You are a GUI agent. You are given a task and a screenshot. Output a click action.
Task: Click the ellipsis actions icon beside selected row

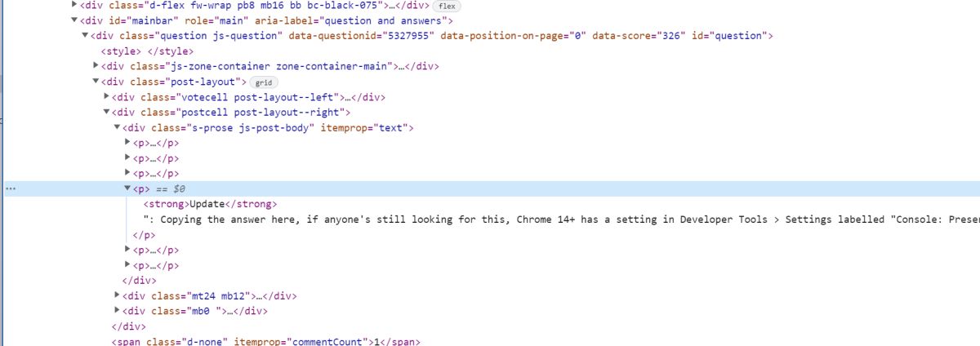click(x=11, y=189)
